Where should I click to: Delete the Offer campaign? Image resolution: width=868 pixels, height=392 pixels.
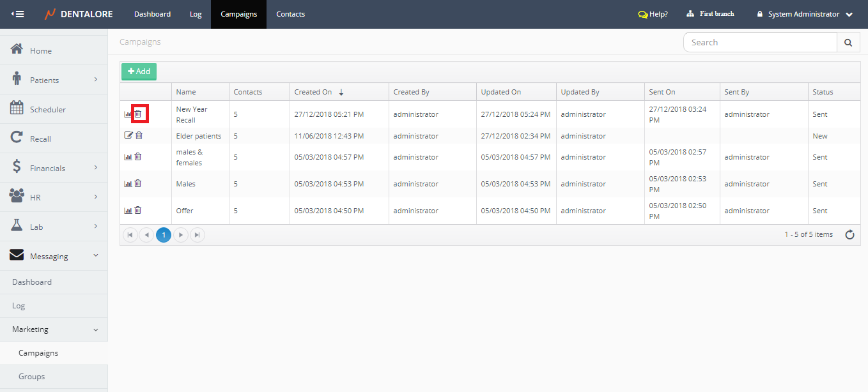tap(138, 211)
